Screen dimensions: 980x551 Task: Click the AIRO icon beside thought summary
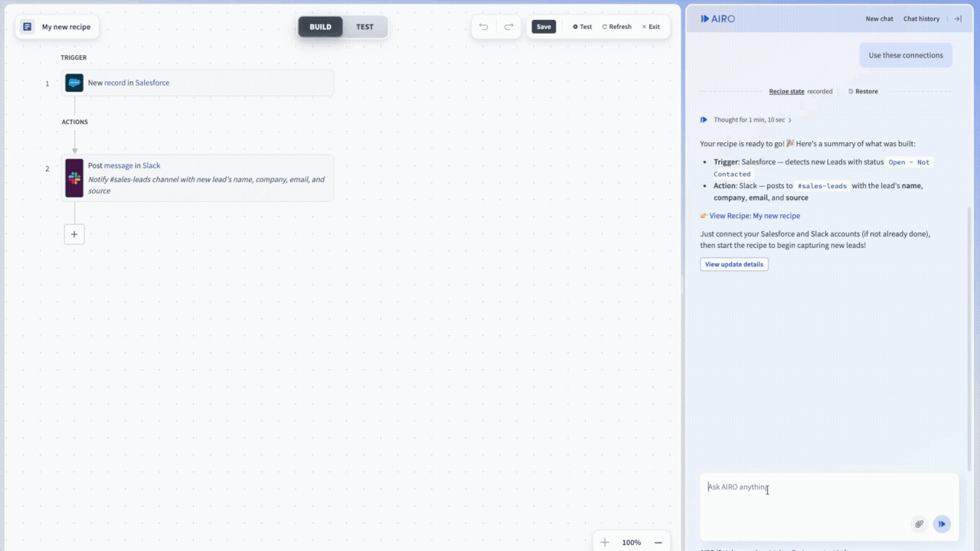tap(704, 119)
